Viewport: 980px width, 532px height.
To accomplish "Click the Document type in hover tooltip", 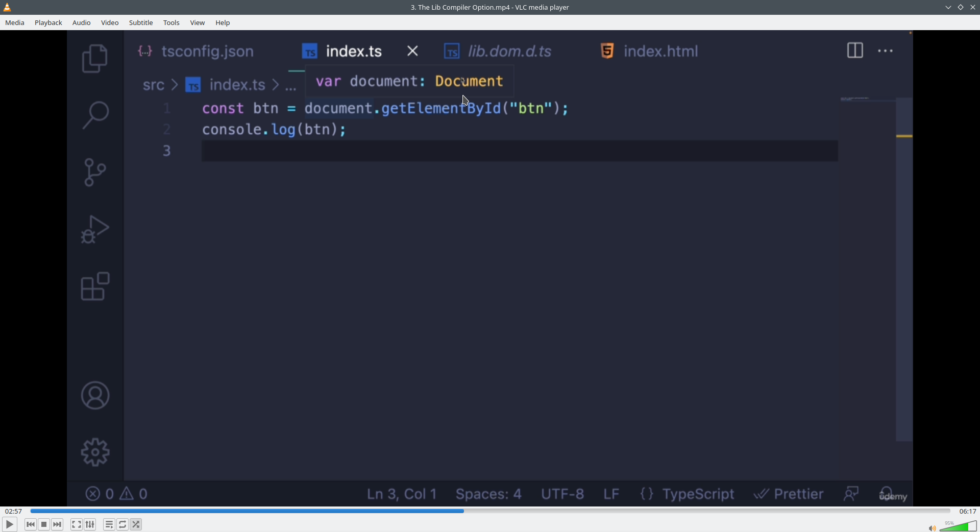I will point(469,81).
